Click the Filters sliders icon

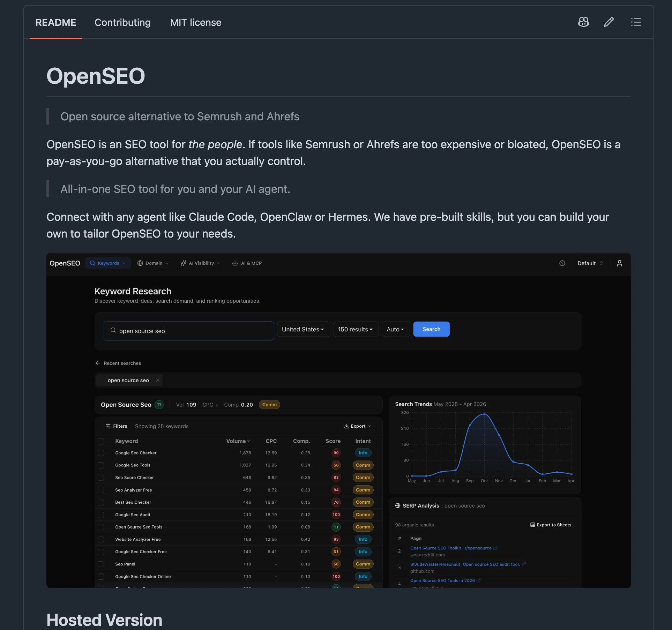coord(108,426)
